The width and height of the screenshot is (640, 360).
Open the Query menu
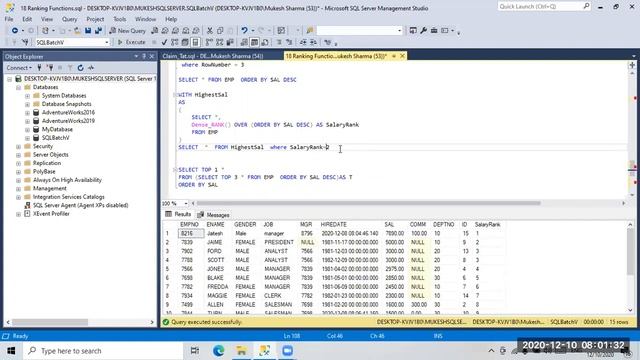69,19
